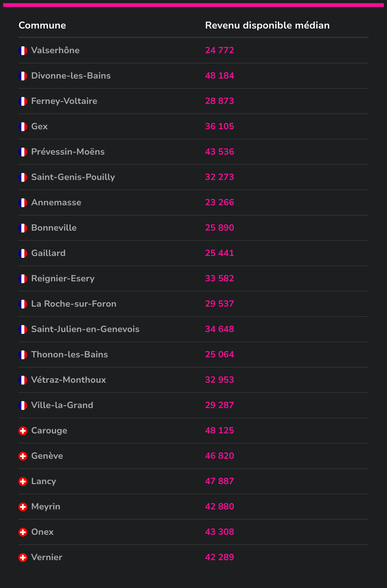Click the Saint-Julien-en-Genevois row label
Viewport: 387px width, 588px height.
click(x=85, y=329)
